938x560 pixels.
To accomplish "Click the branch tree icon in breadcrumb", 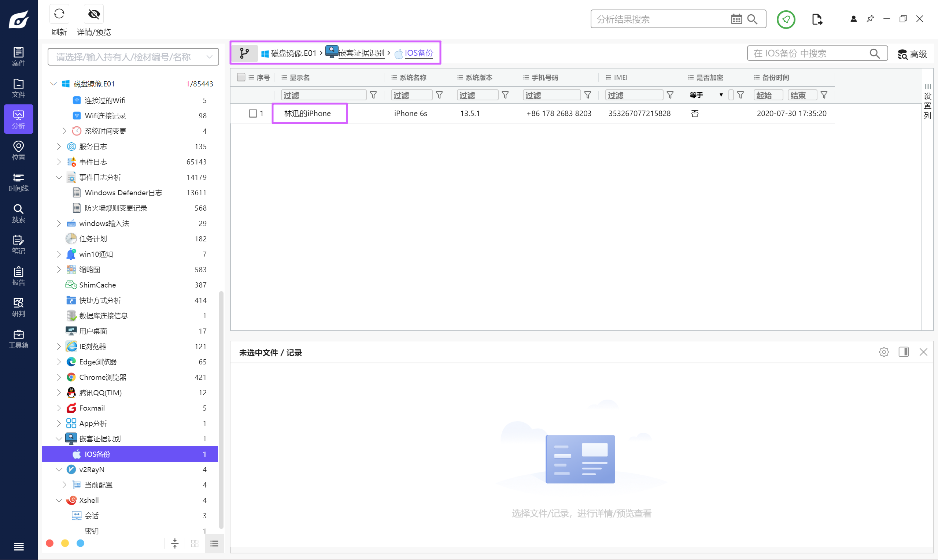I will [245, 53].
